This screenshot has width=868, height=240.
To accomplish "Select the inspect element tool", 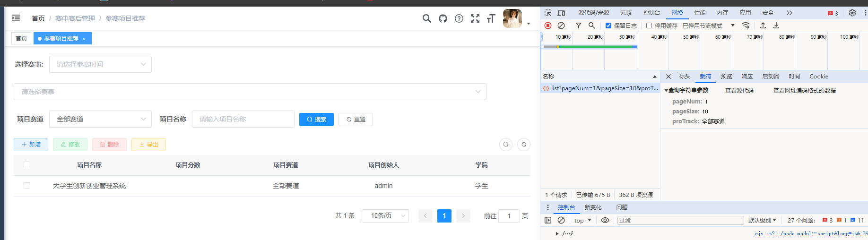I will [x=548, y=13].
